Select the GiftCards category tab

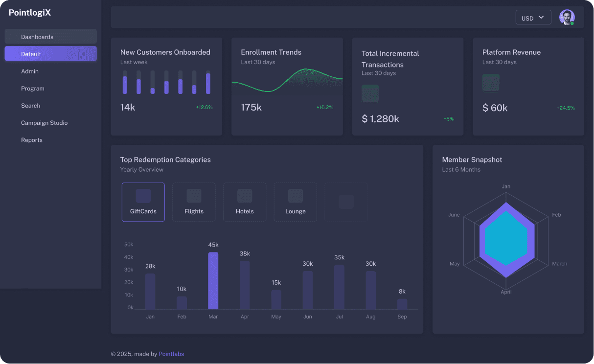(143, 202)
